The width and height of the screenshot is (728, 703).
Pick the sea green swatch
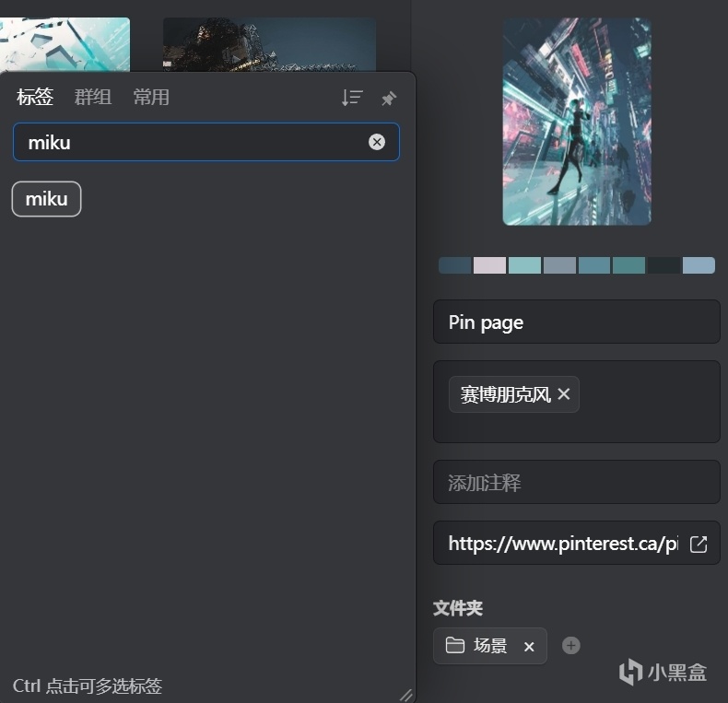pos(629,265)
